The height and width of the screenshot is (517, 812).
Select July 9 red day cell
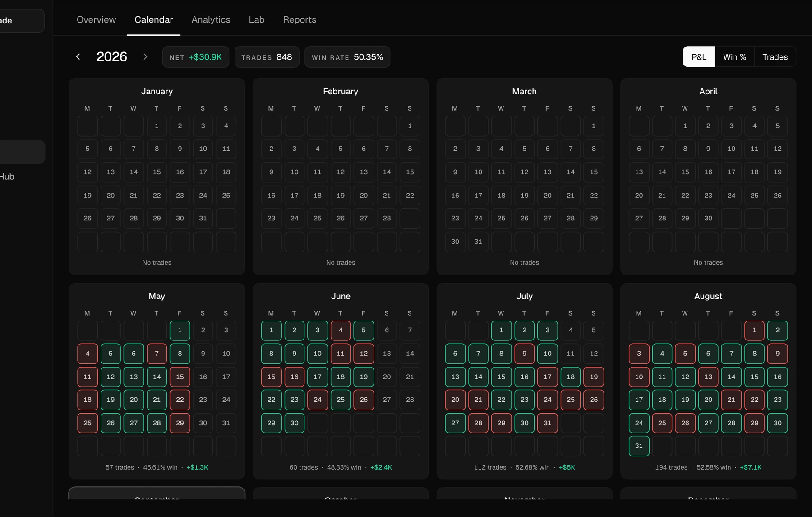524,354
